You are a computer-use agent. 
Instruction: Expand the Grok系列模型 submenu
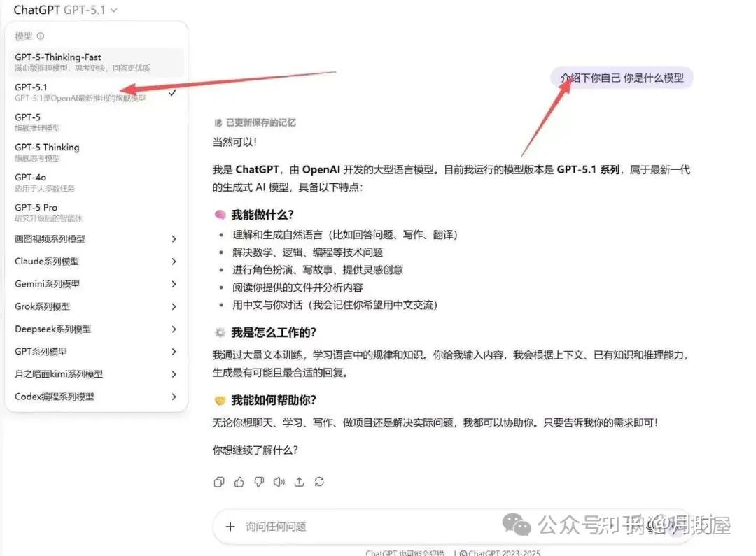click(x=96, y=306)
